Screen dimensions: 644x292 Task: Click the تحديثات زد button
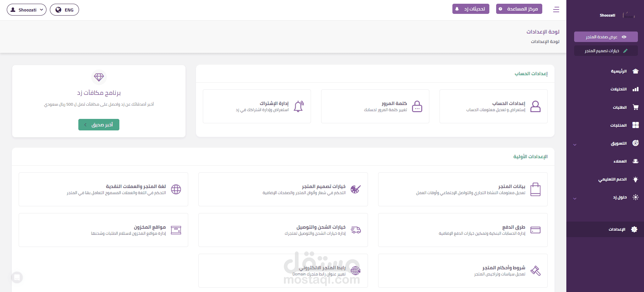coord(471,9)
